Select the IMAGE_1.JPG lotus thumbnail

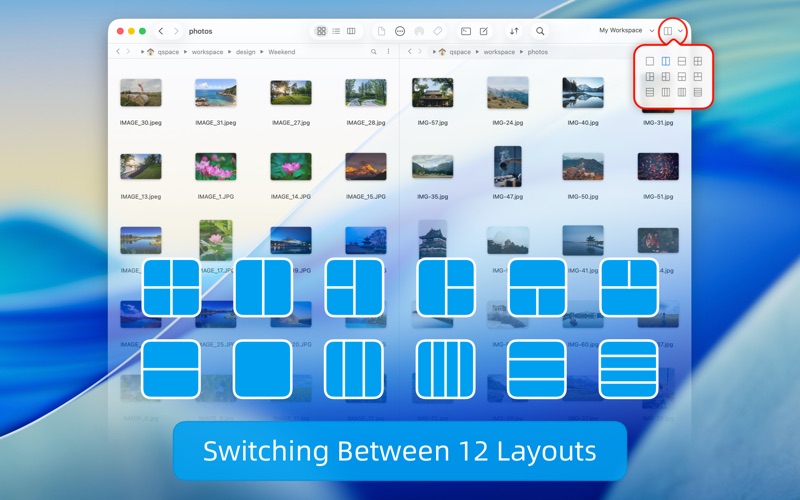[x=216, y=166]
